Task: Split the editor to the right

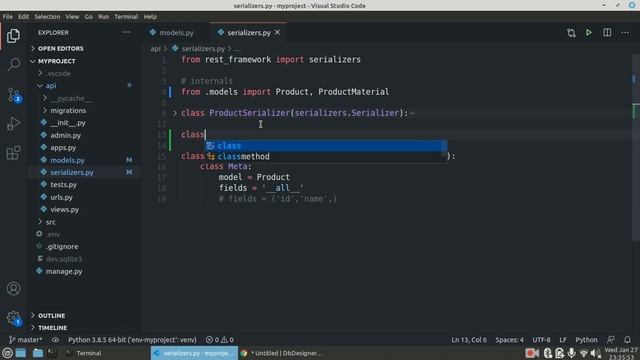Action: 607,33
